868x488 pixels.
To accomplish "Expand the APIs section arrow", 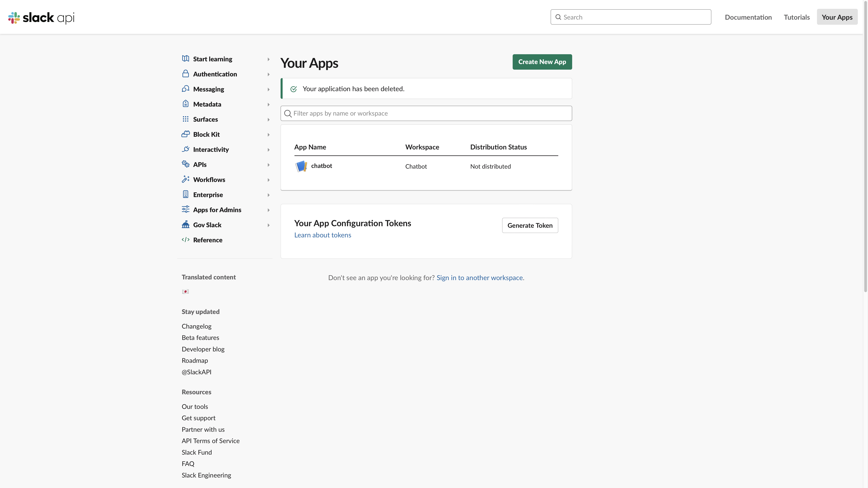I will click(269, 165).
